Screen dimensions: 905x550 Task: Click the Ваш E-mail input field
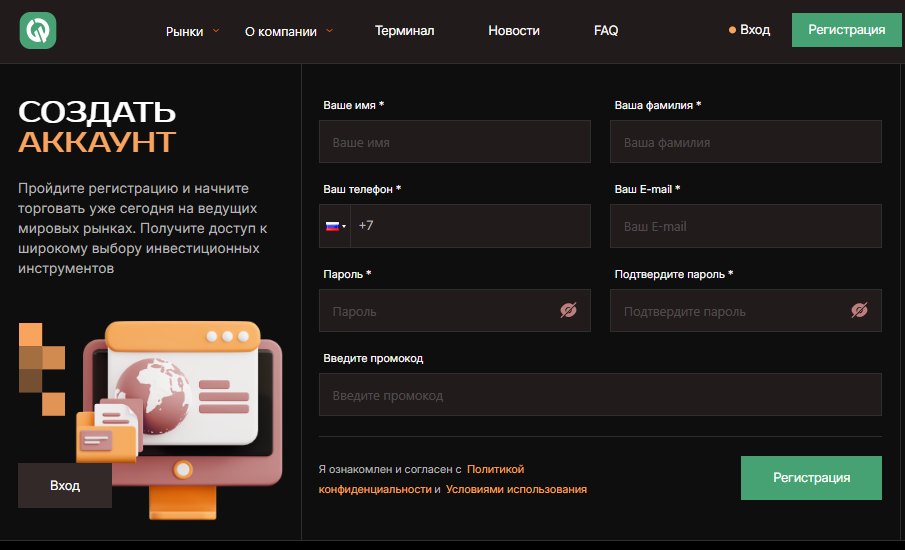pos(746,226)
